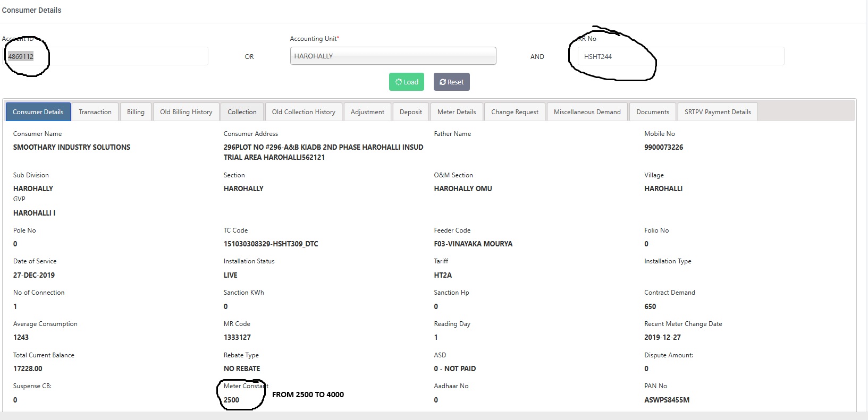Click into the RR No field
This screenshot has height=420, width=868.
click(680, 56)
